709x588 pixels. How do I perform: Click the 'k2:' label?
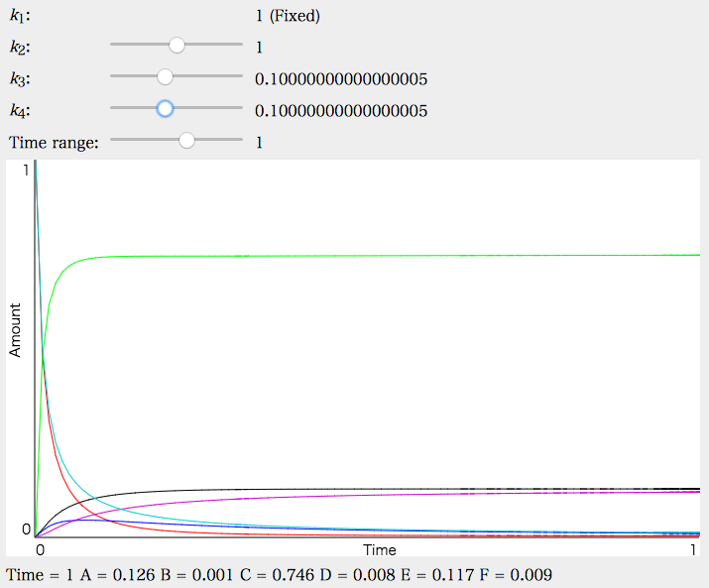(20, 48)
